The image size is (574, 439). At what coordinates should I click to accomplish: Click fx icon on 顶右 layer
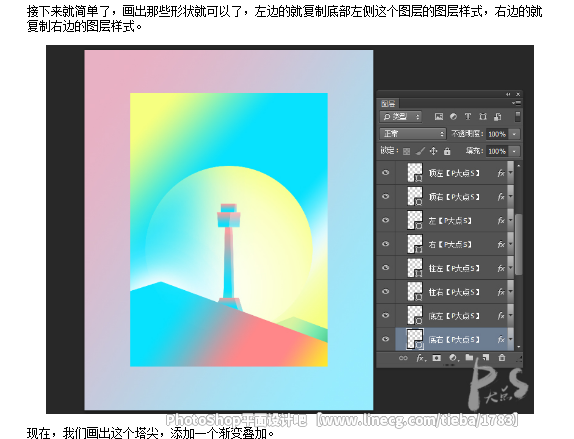(x=501, y=197)
